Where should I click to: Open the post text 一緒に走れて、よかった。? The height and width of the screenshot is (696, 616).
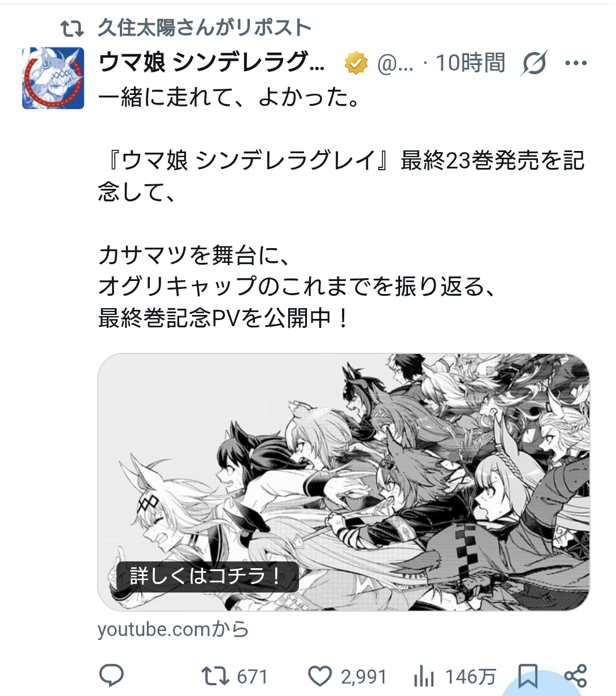(229, 97)
